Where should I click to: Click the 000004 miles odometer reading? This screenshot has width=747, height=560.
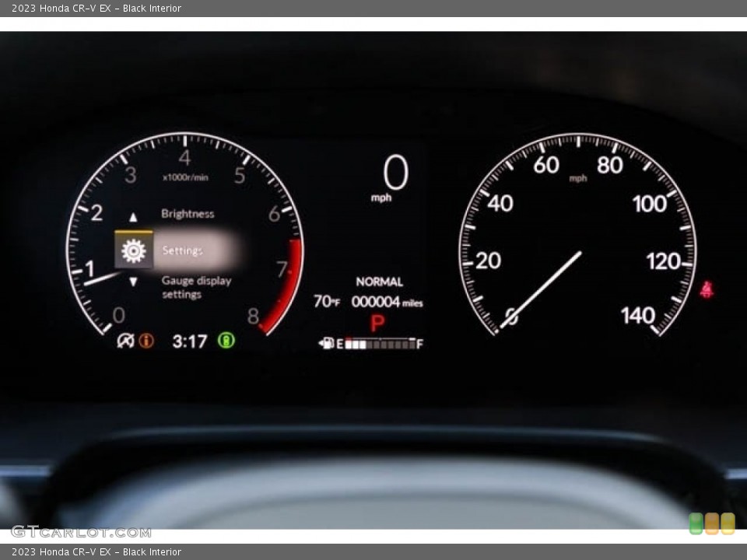click(387, 302)
